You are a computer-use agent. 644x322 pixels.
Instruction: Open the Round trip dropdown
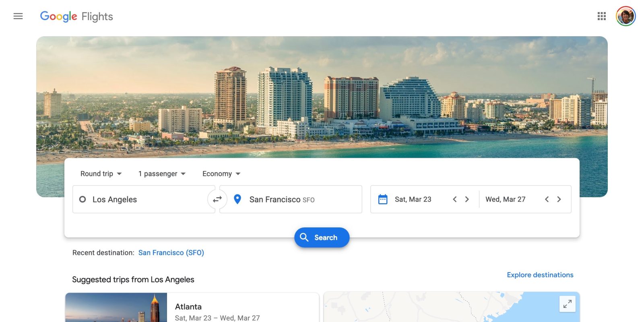coord(101,174)
